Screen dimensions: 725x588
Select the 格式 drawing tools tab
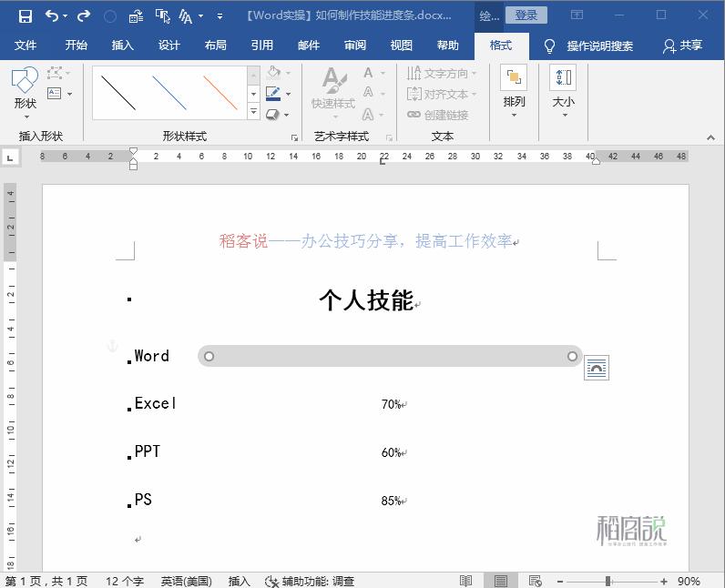[501, 46]
